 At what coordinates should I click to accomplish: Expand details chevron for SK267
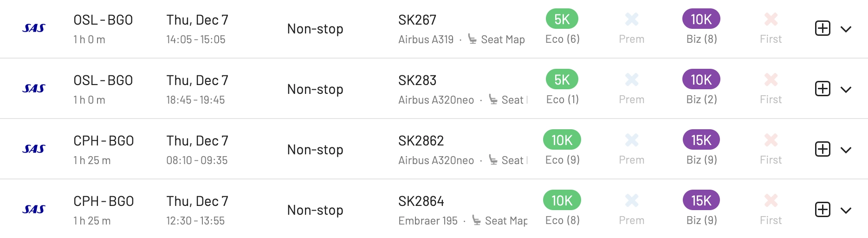tap(846, 29)
